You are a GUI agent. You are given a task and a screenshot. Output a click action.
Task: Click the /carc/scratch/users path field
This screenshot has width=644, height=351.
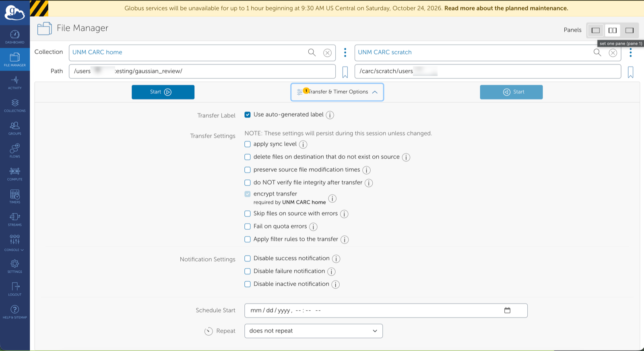488,71
